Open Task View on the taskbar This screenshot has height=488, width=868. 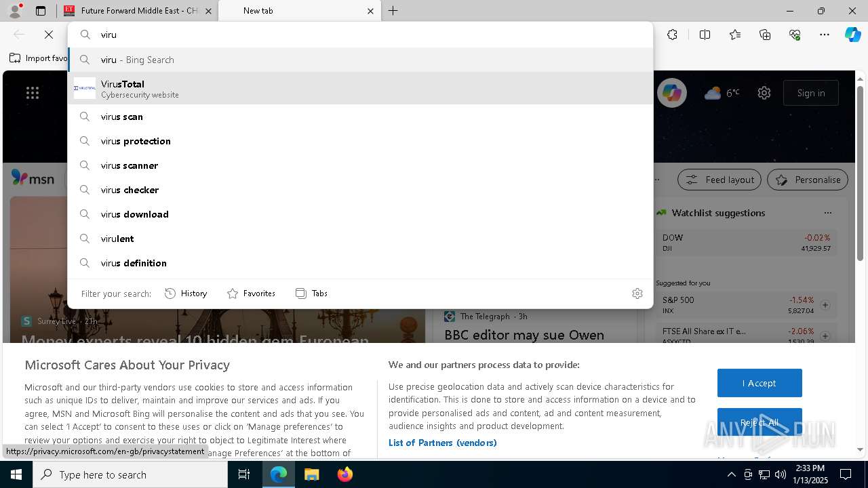click(x=244, y=474)
